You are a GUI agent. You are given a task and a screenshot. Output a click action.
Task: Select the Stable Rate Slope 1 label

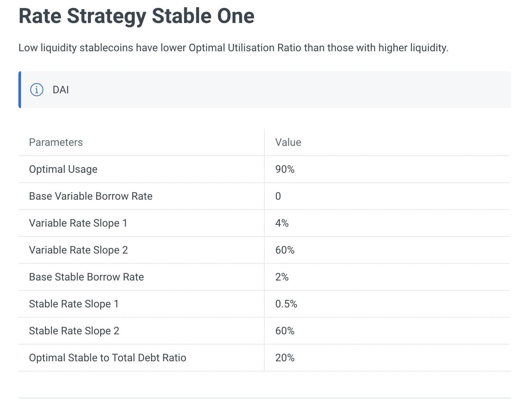[x=74, y=304]
